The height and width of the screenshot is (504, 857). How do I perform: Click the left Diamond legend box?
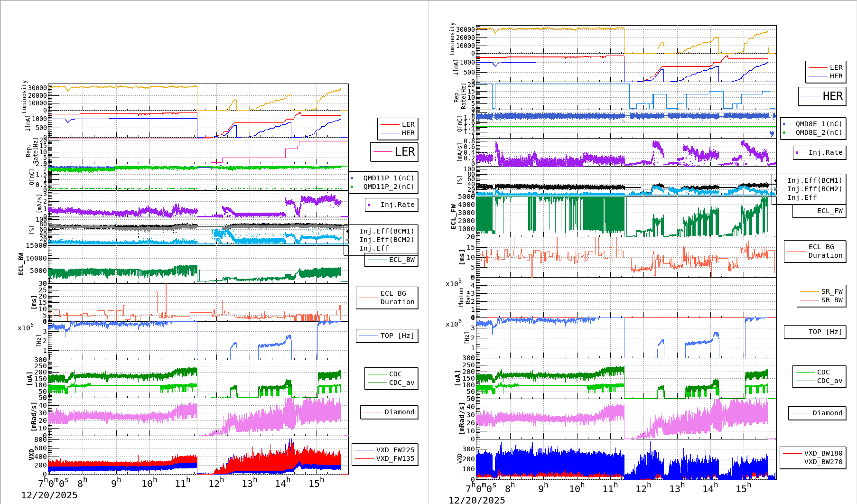pyautogui.click(x=389, y=412)
